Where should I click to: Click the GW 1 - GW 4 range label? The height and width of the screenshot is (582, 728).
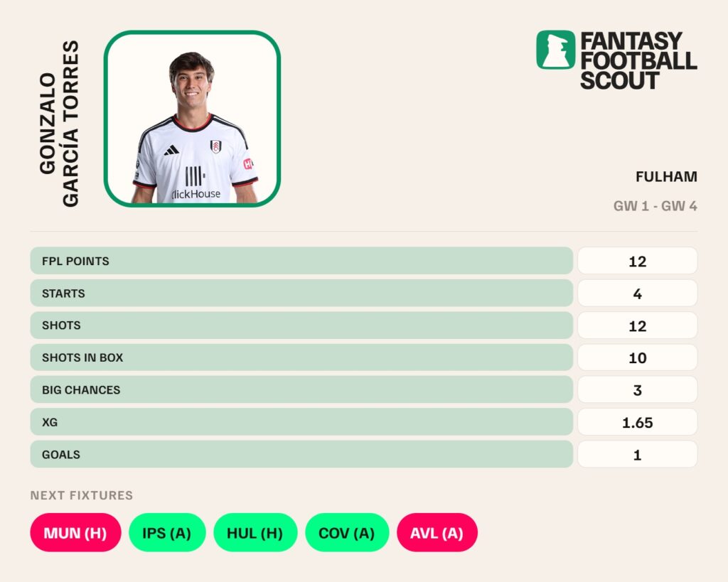[655, 206]
